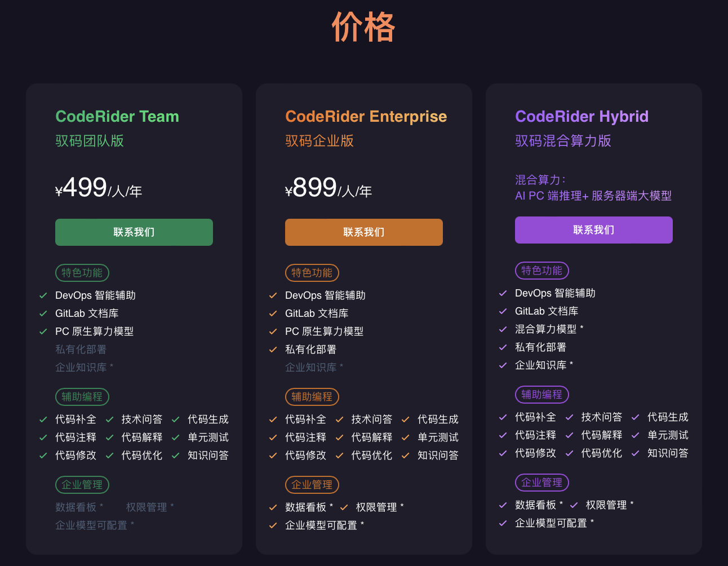Click the CodeRider Hybrid plan title
Screen dimensions: 728x566
(x=582, y=117)
